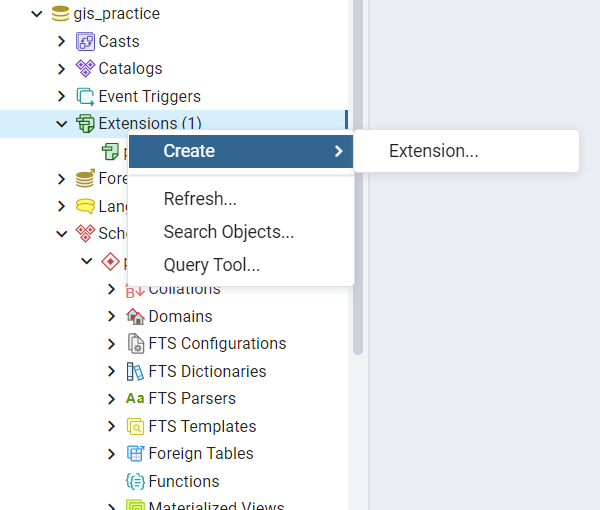Click the Foreign Tables icon
The image size is (600, 510).
tap(136, 454)
